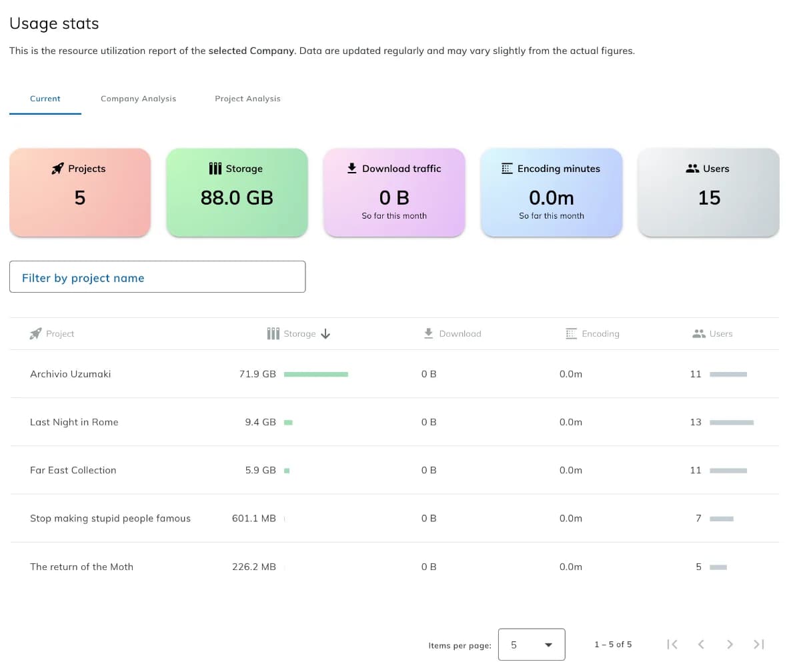Click the 5.9 GB storage value
The image size is (789, 672).
[261, 470]
